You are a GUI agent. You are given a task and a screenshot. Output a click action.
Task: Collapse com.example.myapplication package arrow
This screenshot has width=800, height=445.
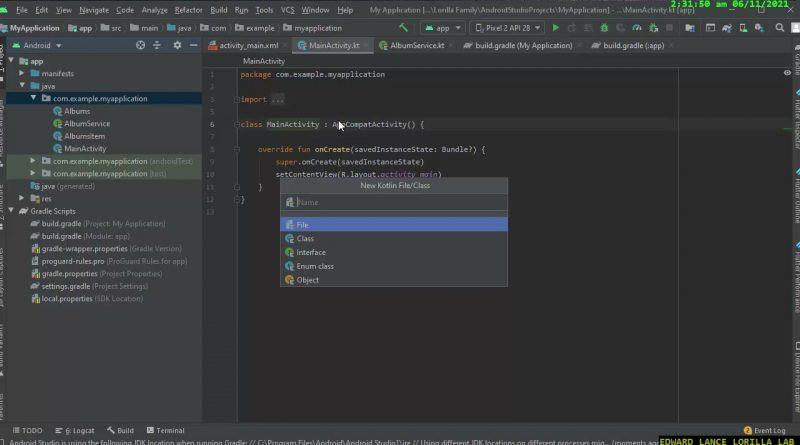pos(33,98)
